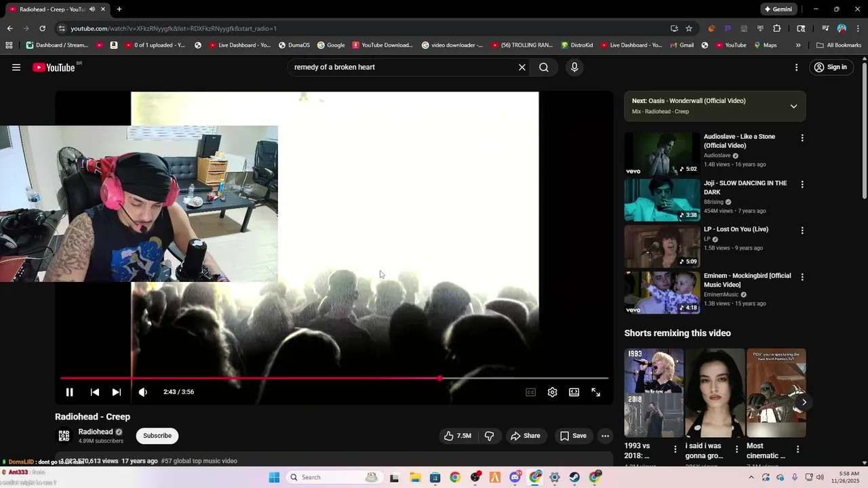Viewport: 868px width, 488px height.
Task: Open the Chrome extensions puzzle icon
Action: 777,28
